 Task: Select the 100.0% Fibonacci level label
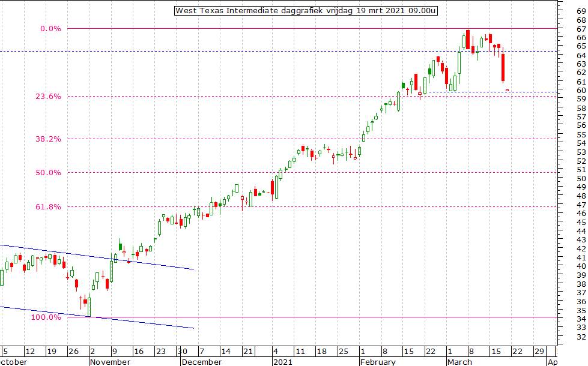point(46,317)
